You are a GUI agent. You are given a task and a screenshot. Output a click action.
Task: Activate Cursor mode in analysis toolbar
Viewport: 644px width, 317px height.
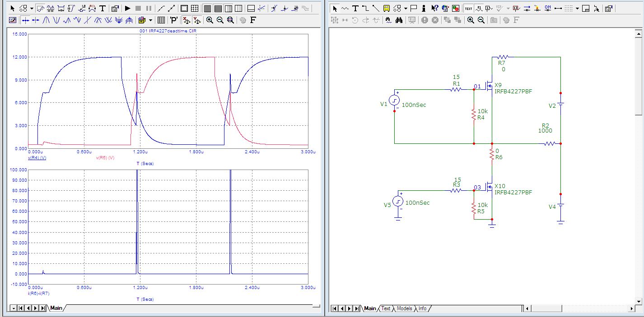click(51, 8)
